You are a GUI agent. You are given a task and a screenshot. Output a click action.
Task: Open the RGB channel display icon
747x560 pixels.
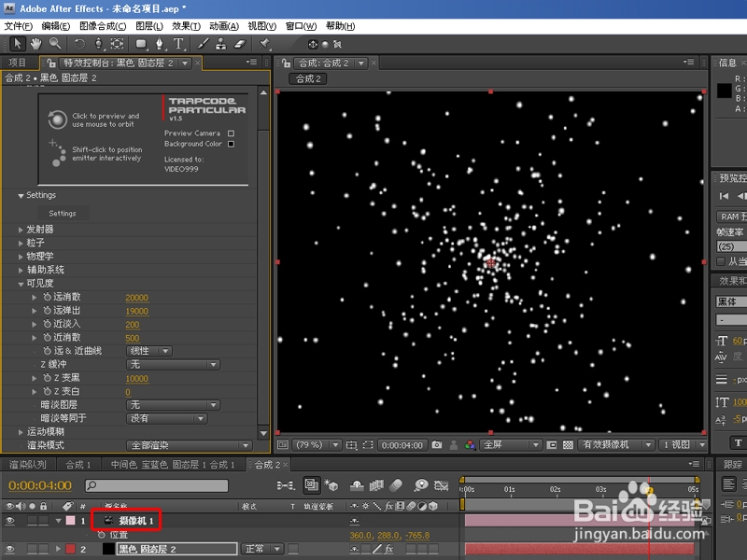470,445
